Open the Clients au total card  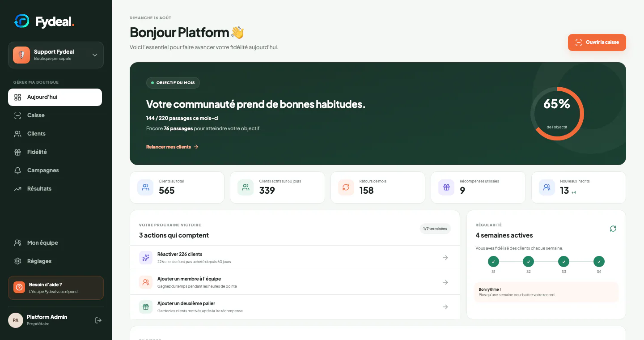coord(177,187)
